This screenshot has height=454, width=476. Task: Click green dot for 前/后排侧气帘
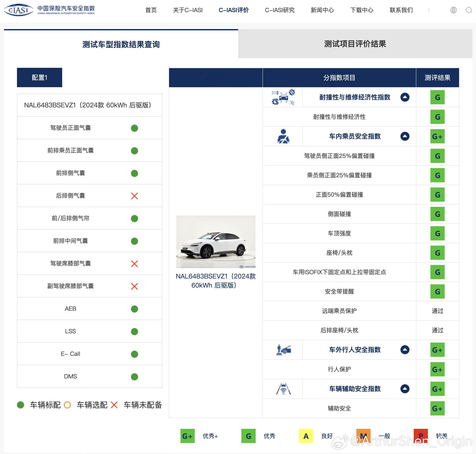click(134, 219)
